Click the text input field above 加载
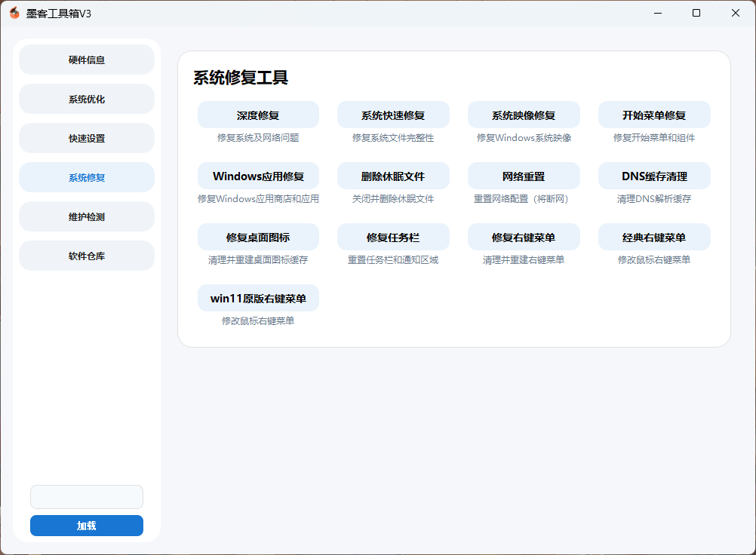756x555 pixels. (87, 497)
